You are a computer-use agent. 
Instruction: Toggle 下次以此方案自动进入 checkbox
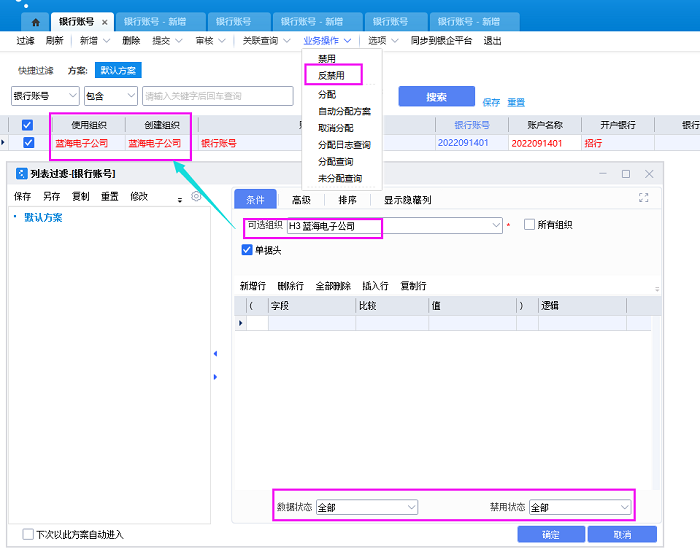[28, 535]
